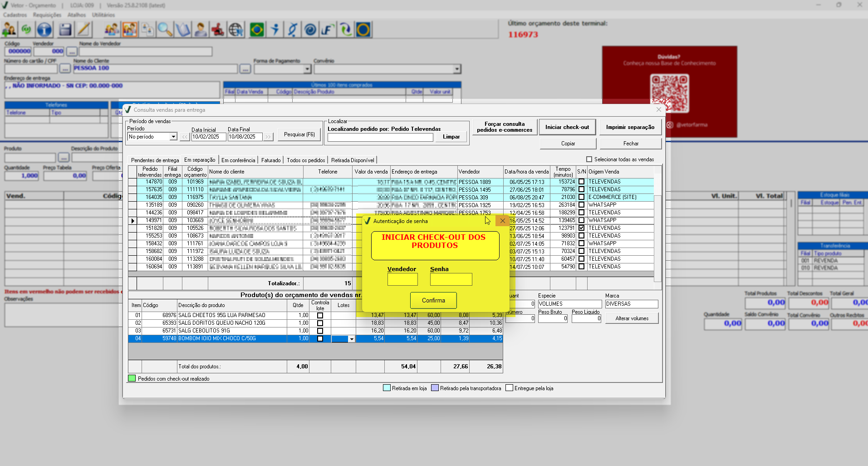
Task: Open the 'No período' period dropdown
Action: click(173, 137)
